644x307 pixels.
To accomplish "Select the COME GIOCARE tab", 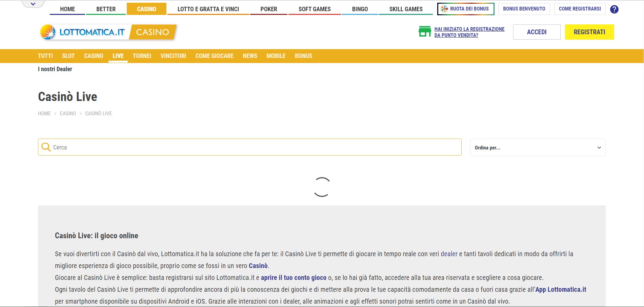I will (x=214, y=56).
